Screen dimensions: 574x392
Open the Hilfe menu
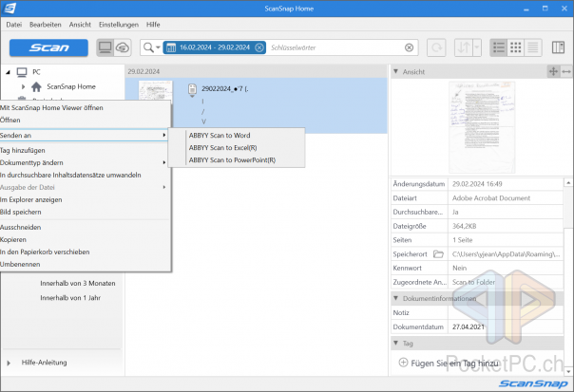coord(153,25)
